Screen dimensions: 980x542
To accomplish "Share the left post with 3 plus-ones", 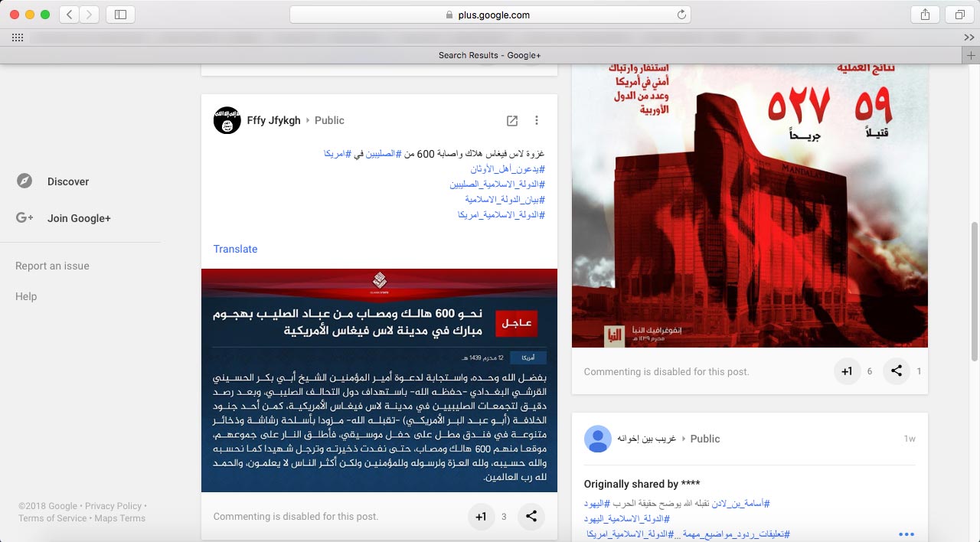I will [531, 517].
